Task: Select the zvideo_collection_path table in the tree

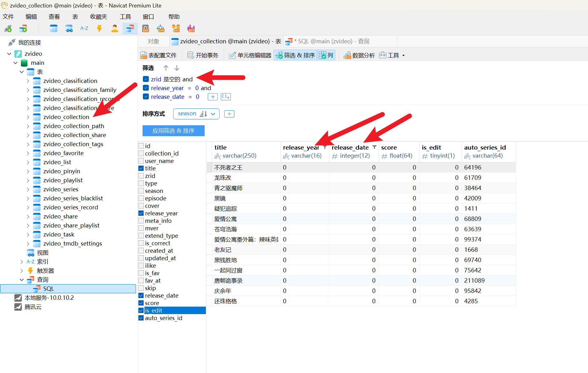Action: coord(74,126)
